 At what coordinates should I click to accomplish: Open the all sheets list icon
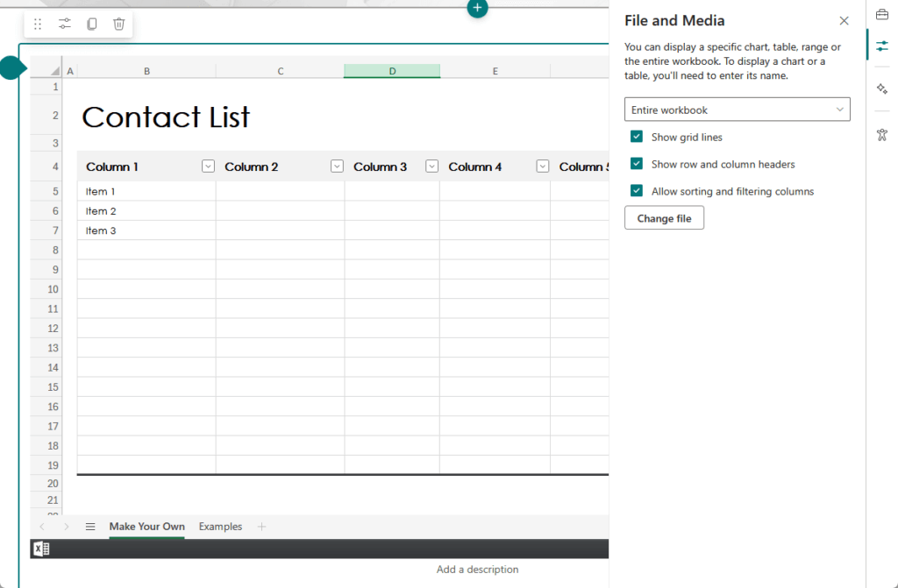tap(90, 527)
